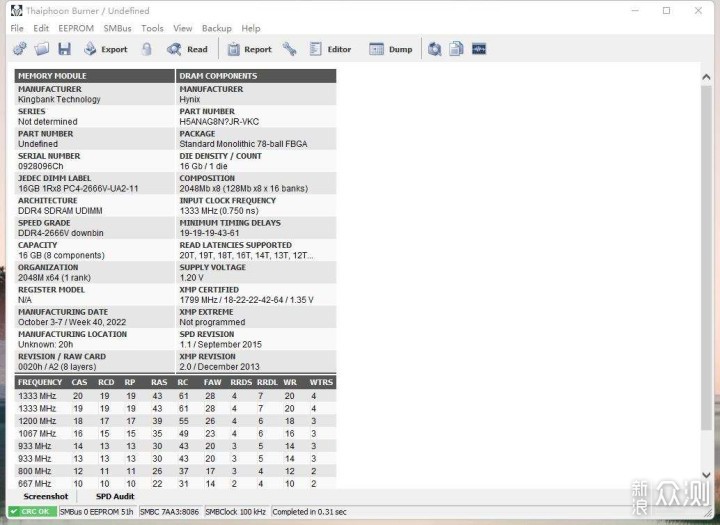Click the Export toolbar button

click(x=106, y=49)
